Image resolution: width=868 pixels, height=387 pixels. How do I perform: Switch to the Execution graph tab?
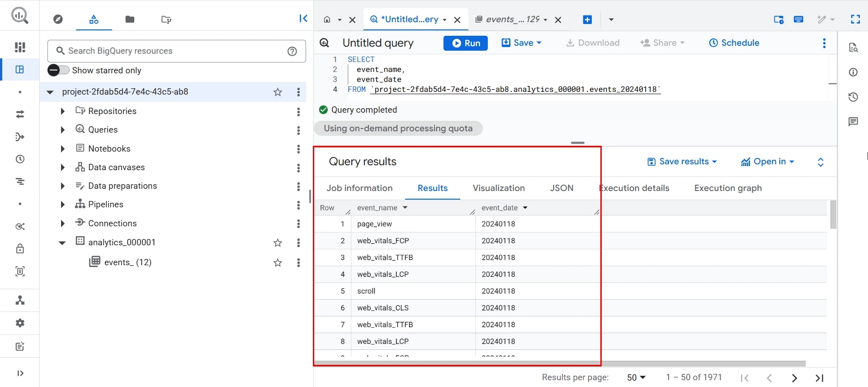728,188
